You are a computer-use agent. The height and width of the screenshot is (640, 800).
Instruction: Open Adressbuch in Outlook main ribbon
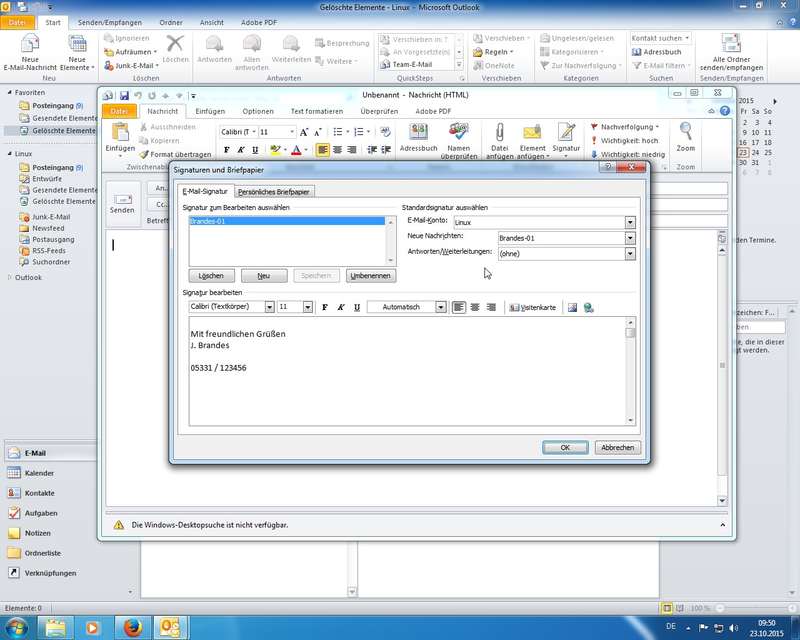click(656, 52)
